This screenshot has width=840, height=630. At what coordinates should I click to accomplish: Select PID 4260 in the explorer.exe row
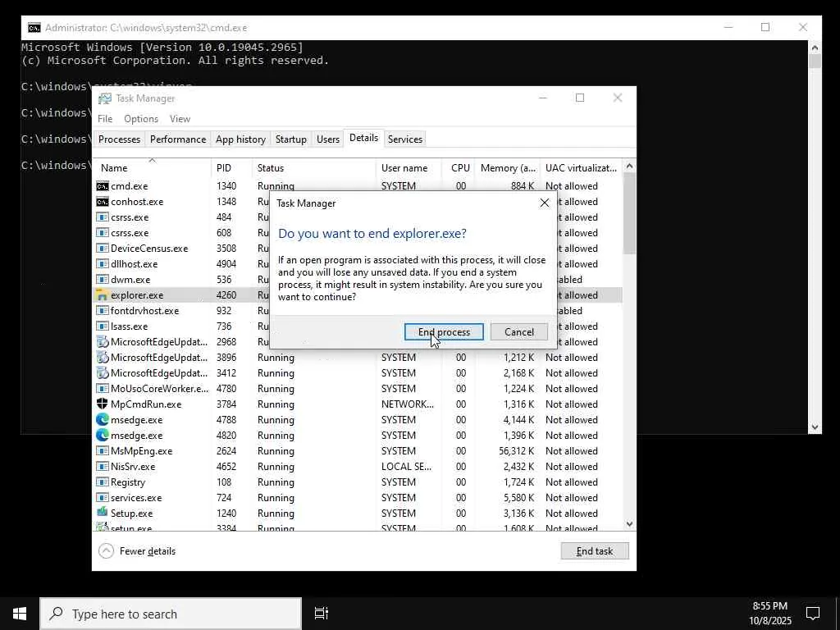point(226,295)
